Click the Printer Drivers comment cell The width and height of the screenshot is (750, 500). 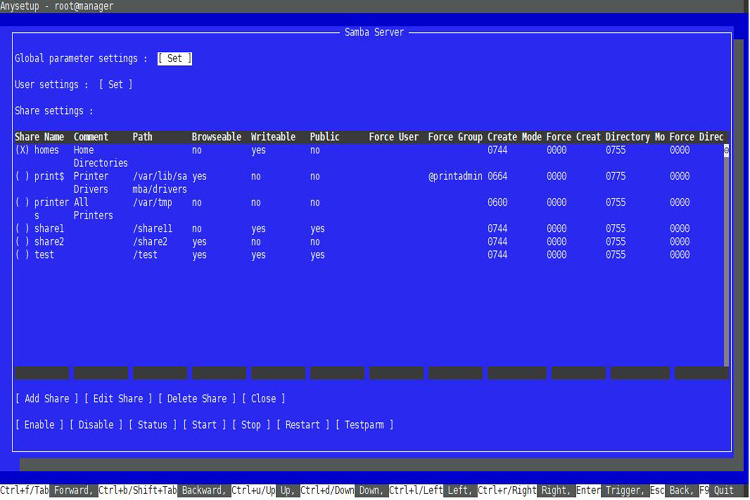click(x=91, y=183)
